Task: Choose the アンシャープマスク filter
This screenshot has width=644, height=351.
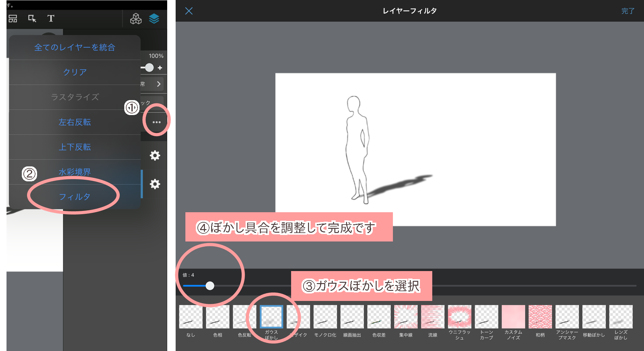Action: 567,317
